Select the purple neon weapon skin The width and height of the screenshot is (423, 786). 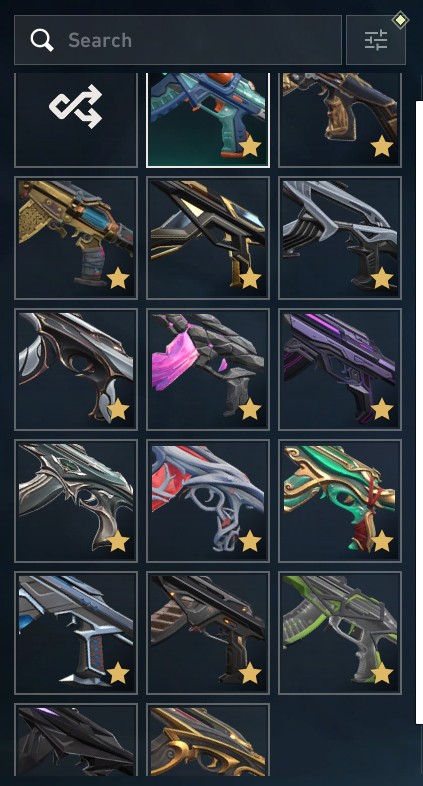pos(340,369)
